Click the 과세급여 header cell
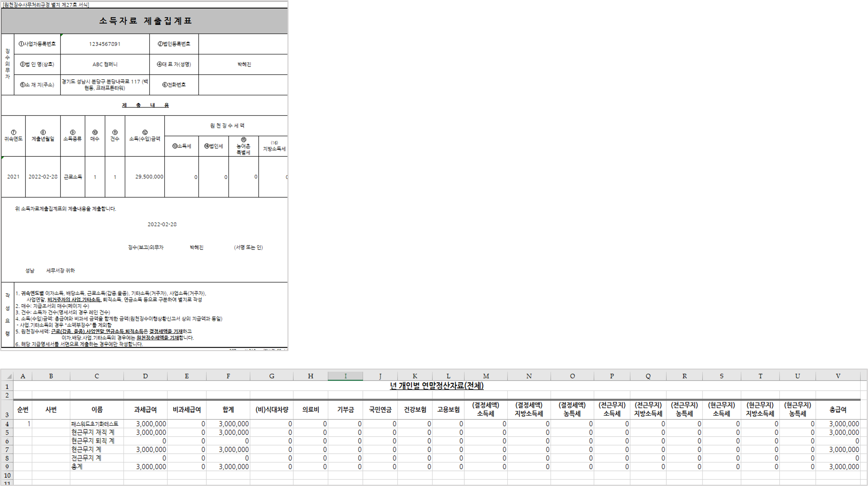 coord(145,410)
